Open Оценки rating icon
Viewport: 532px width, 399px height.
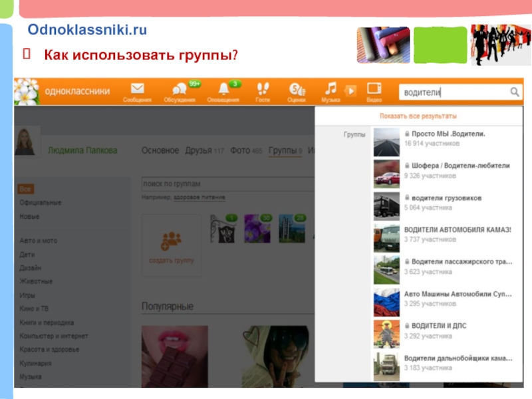[x=297, y=90]
